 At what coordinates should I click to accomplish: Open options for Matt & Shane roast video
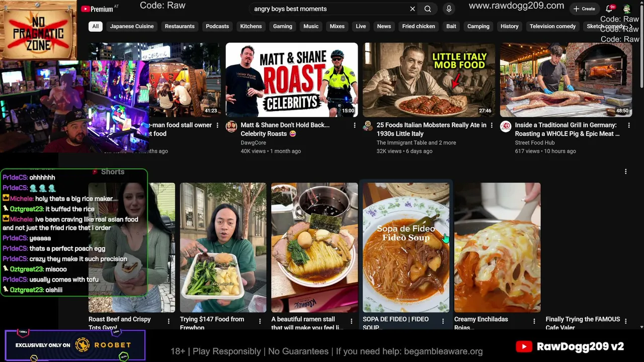354,125
